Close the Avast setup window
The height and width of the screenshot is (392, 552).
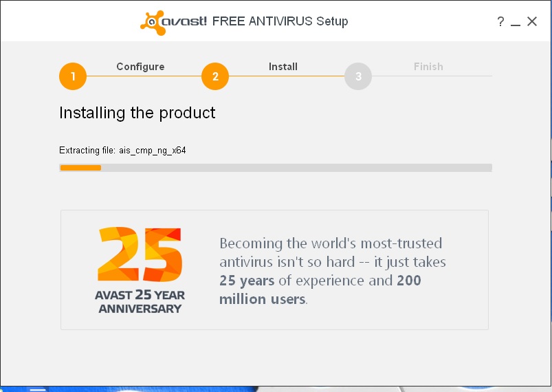pos(532,21)
